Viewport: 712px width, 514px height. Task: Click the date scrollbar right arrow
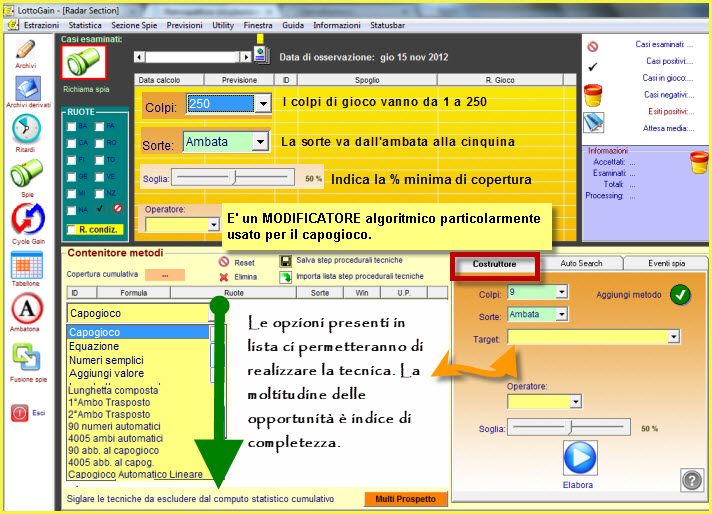[246, 57]
